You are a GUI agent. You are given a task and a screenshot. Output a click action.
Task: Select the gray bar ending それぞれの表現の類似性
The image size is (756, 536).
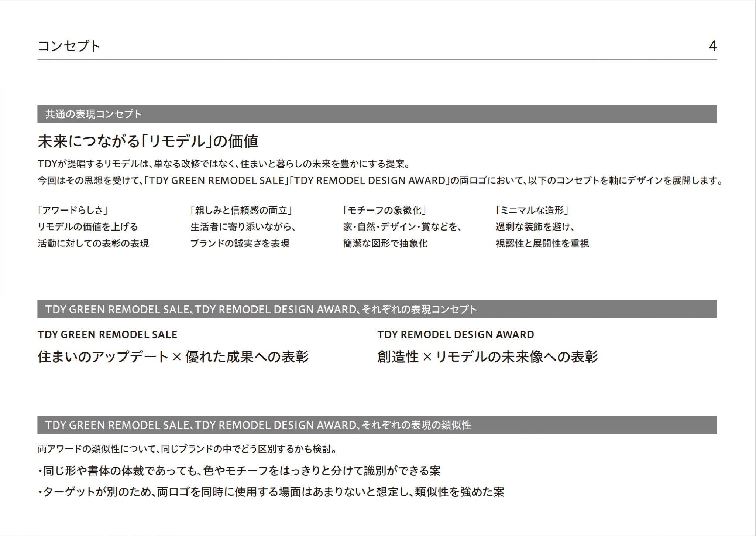click(x=377, y=425)
